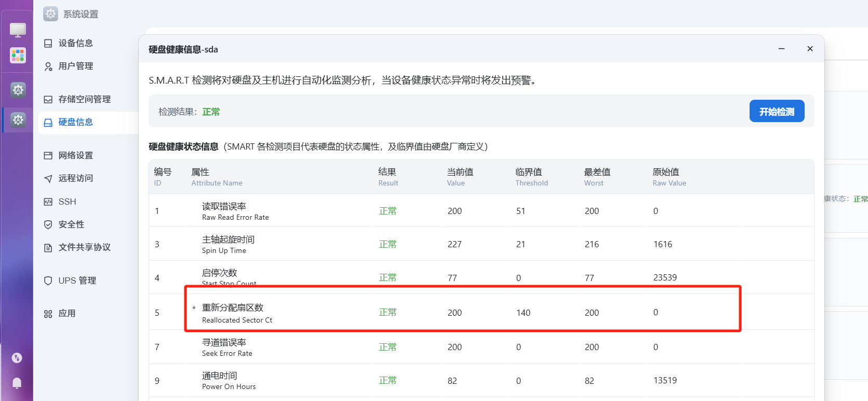Go to 用户管理 settings
Image resolution: width=868 pixels, height=401 pixels.
coord(75,66)
